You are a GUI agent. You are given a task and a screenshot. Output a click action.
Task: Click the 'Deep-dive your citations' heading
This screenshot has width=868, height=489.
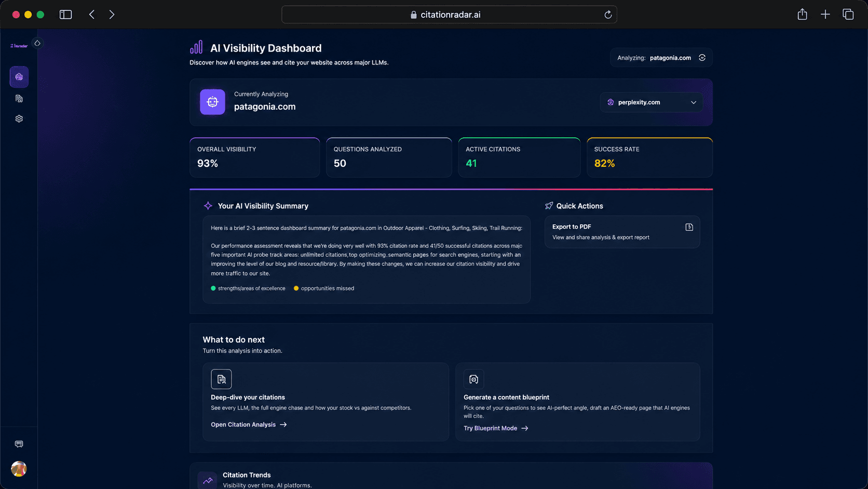(248, 397)
